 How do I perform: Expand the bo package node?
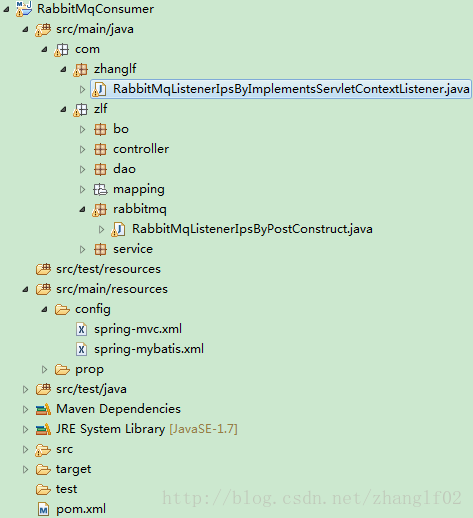point(82,129)
